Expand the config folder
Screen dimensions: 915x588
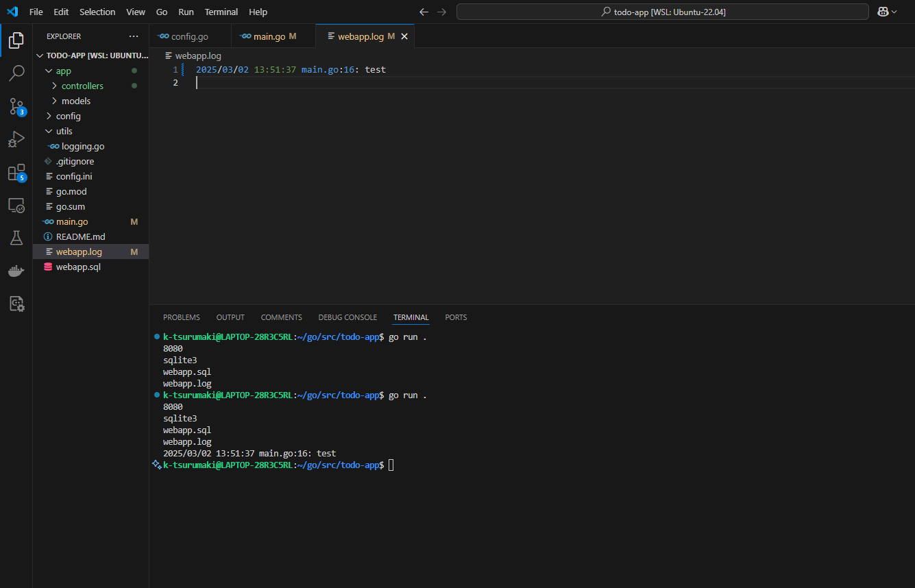point(49,116)
